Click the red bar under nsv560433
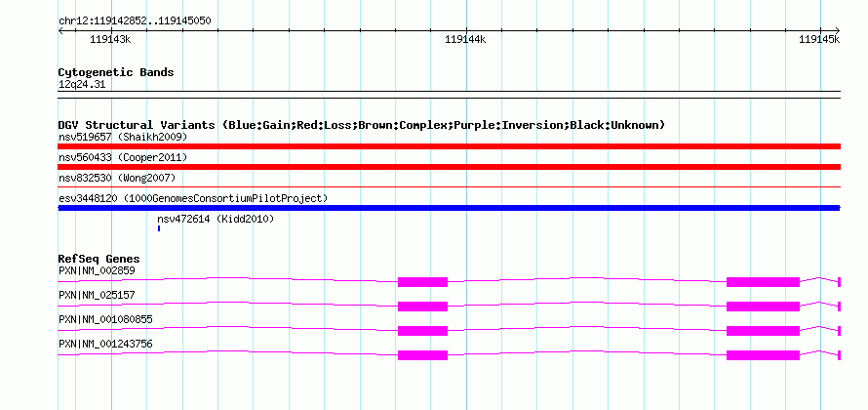 coord(449,167)
